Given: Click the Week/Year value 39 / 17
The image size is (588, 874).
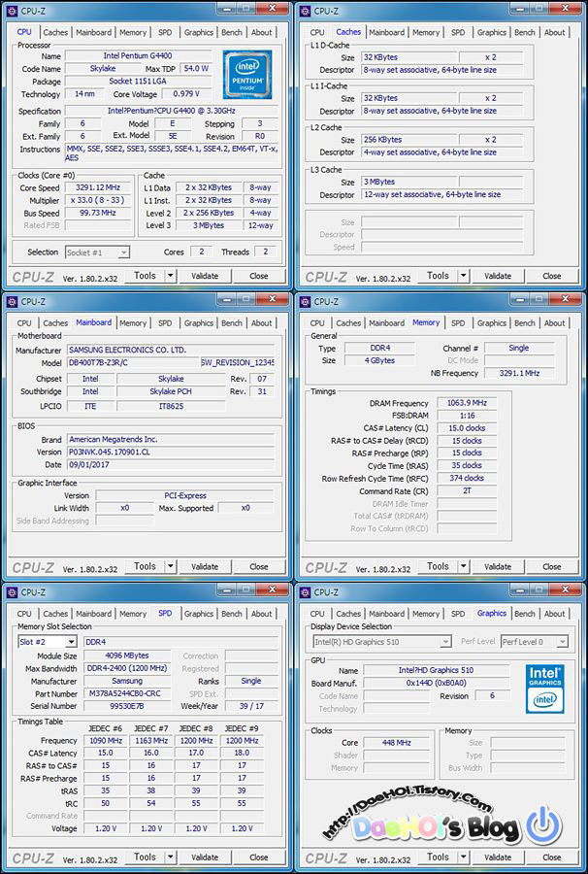Looking at the screenshot, I should [251, 706].
